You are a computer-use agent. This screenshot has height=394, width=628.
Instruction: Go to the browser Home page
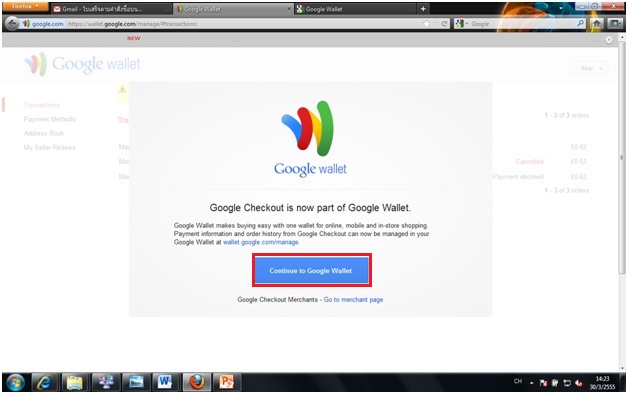(596, 24)
